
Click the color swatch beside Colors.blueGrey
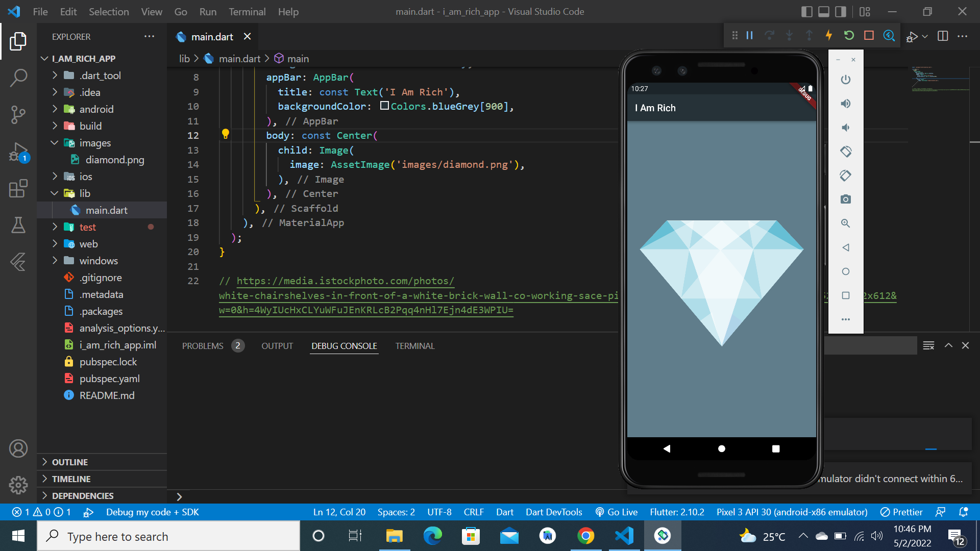coord(385,106)
